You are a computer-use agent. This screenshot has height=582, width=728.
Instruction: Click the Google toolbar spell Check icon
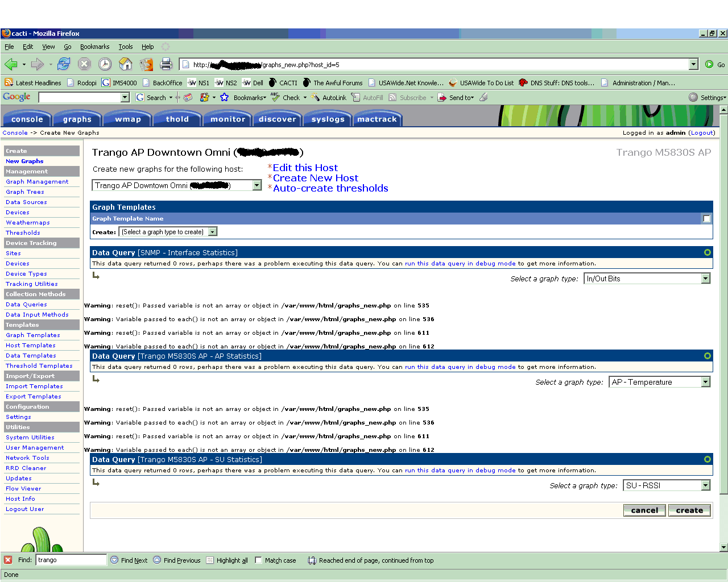click(x=275, y=97)
